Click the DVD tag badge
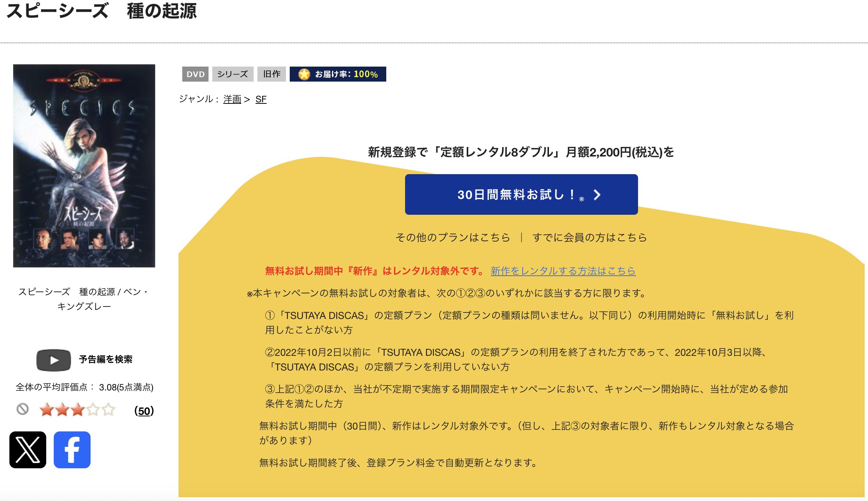 (x=195, y=74)
